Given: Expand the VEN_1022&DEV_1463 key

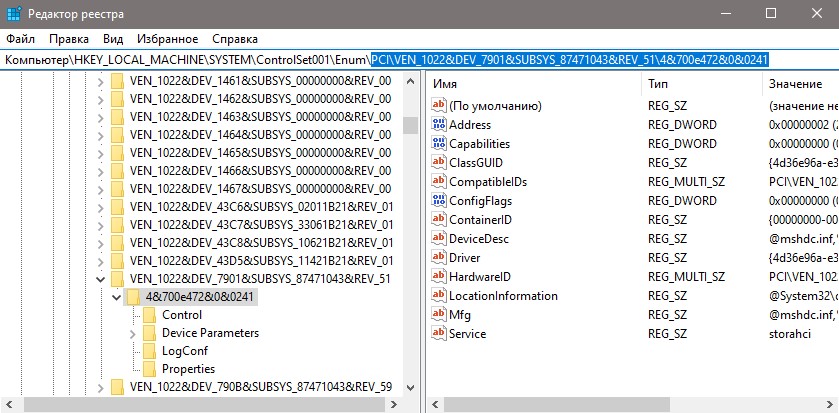Looking at the screenshot, I should click(100, 118).
